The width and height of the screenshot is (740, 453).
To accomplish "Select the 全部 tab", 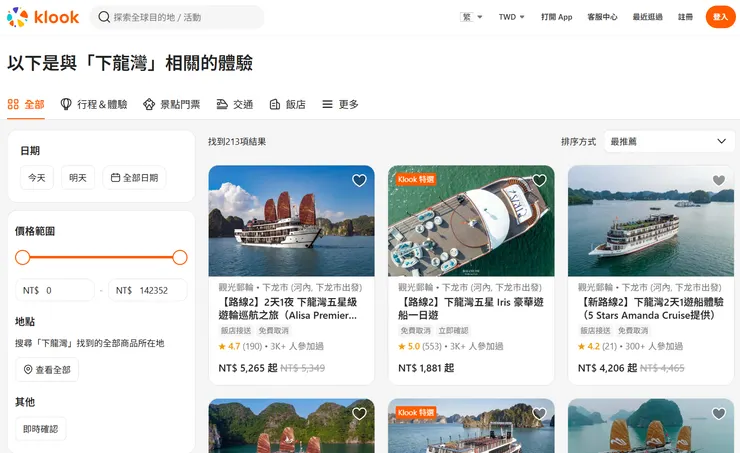I will [26, 104].
